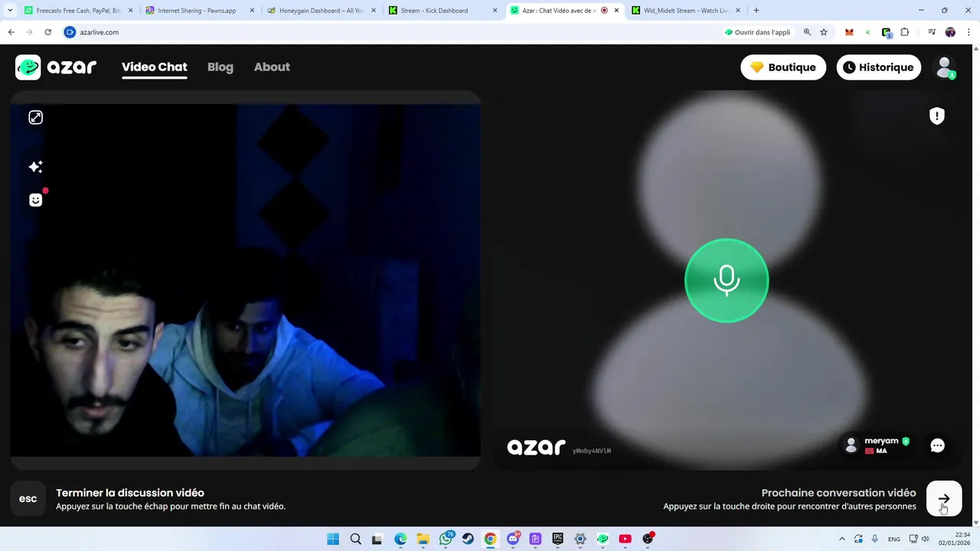Open Microsoft Edge from taskbar

point(400,539)
